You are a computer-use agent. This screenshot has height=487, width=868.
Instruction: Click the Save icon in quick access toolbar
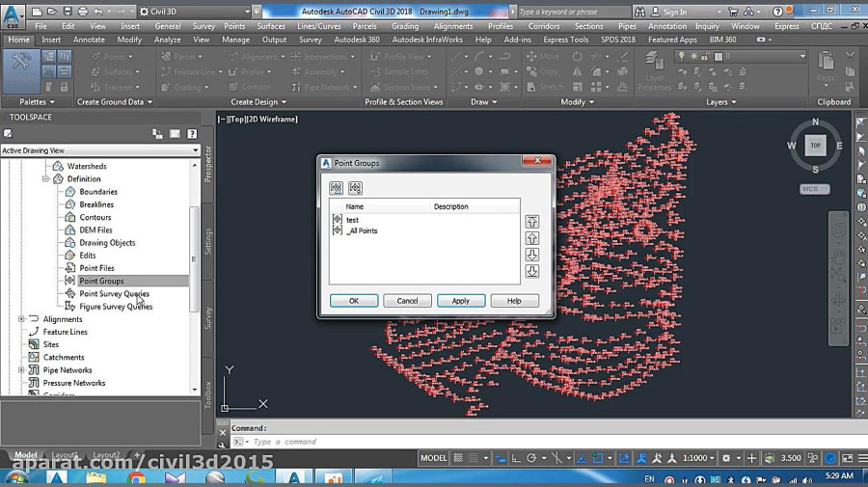click(67, 11)
